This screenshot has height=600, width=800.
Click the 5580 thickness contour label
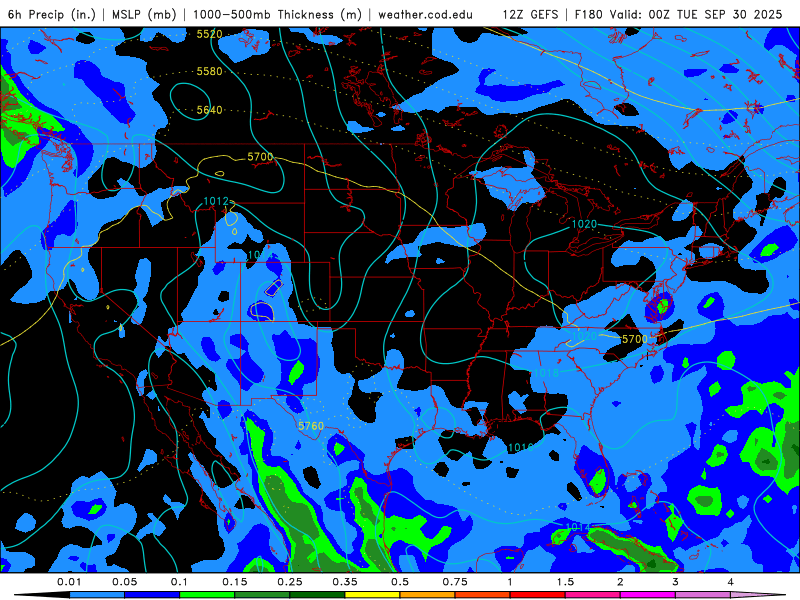point(210,71)
